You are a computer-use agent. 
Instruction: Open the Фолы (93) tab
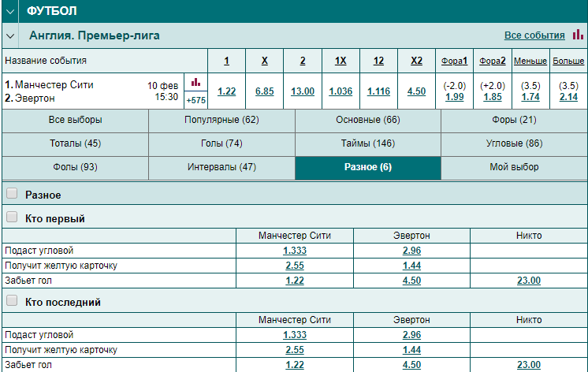pos(76,167)
